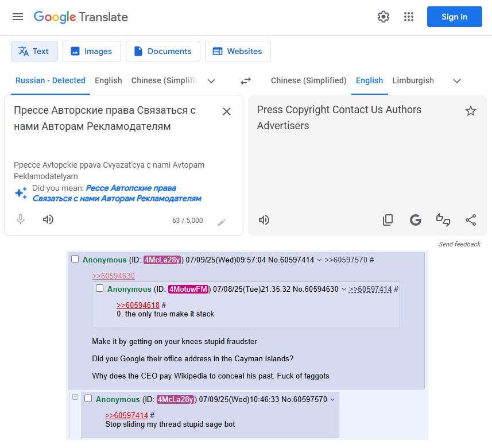Check the box for post No.60597414
Screen dimensions: 492x448
(75, 259)
